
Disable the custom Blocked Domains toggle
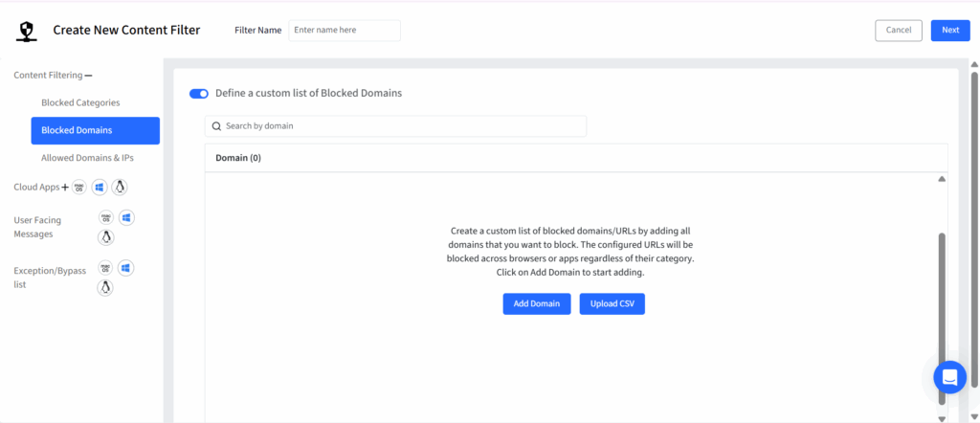(199, 94)
